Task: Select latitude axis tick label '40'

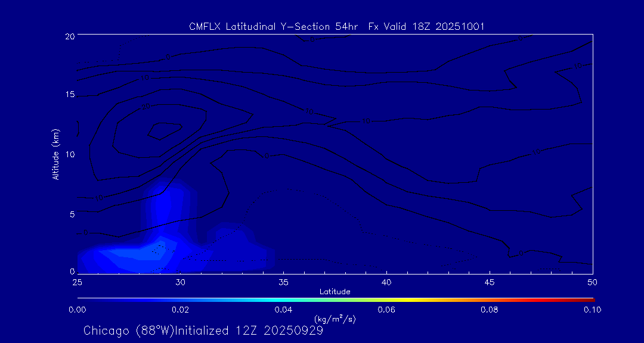Action: [x=386, y=282]
